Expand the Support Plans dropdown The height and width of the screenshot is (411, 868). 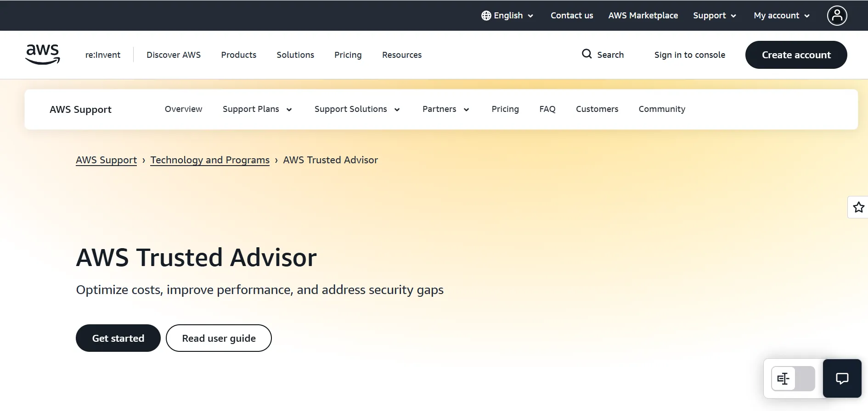(x=257, y=109)
